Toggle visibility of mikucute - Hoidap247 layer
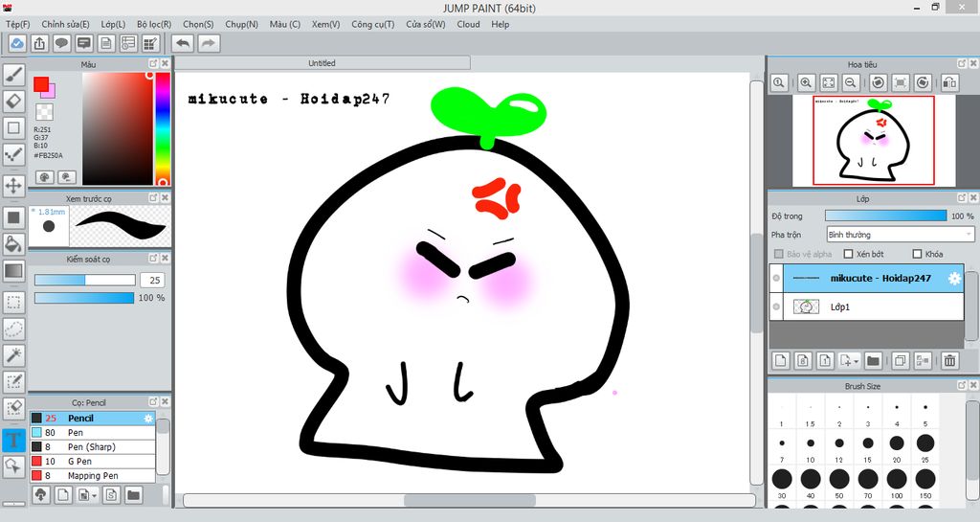The width and height of the screenshot is (980, 522). [776, 278]
